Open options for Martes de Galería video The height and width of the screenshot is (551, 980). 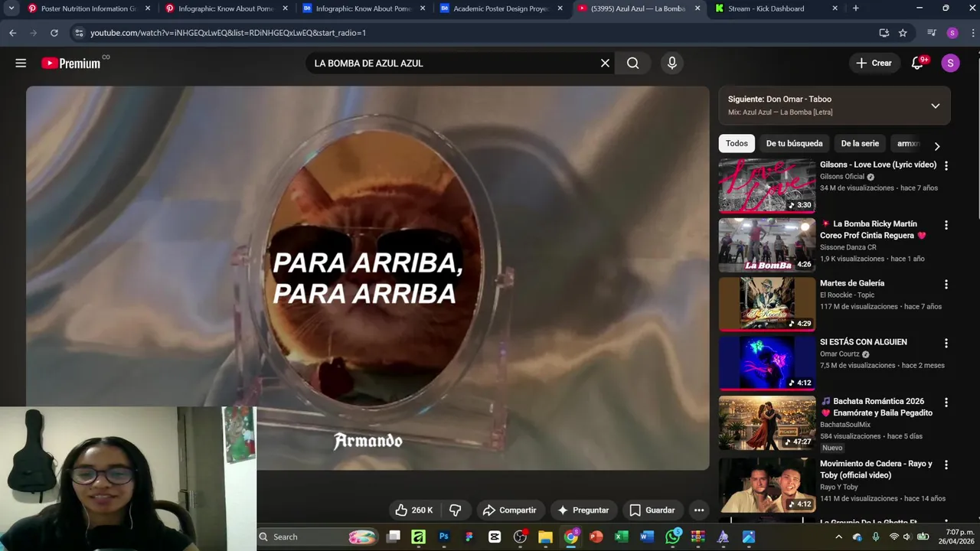[x=946, y=284]
